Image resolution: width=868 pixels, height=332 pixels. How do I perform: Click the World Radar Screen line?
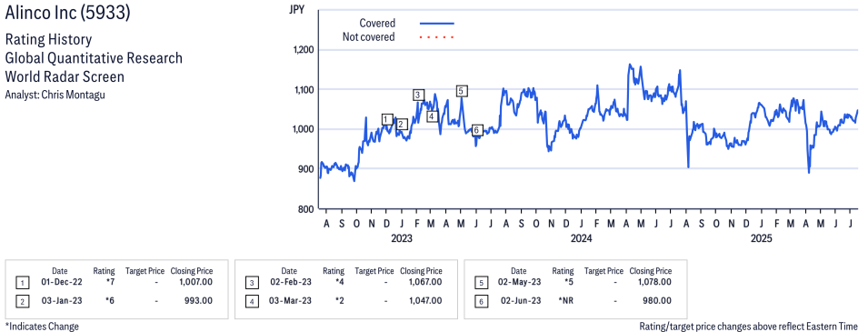65,76
